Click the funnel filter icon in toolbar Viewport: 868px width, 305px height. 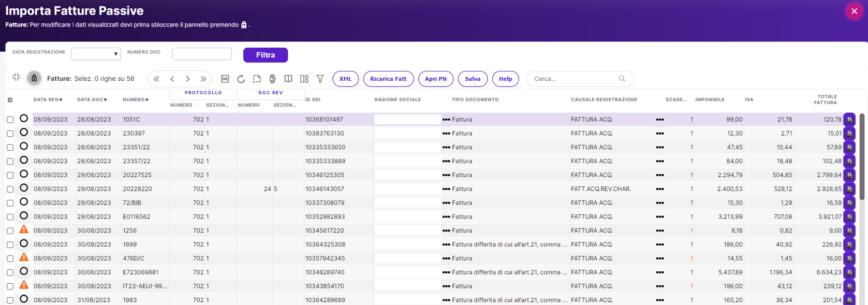(320, 79)
